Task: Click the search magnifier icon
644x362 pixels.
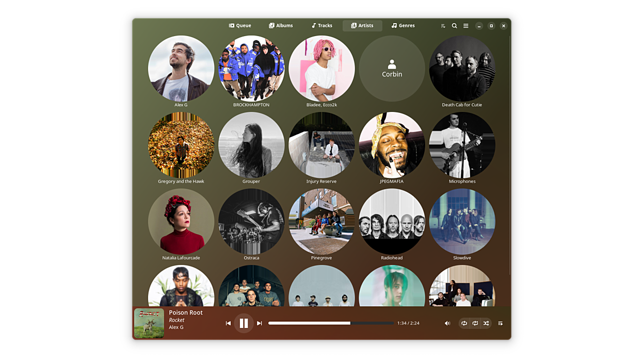Action: pos(455,26)
